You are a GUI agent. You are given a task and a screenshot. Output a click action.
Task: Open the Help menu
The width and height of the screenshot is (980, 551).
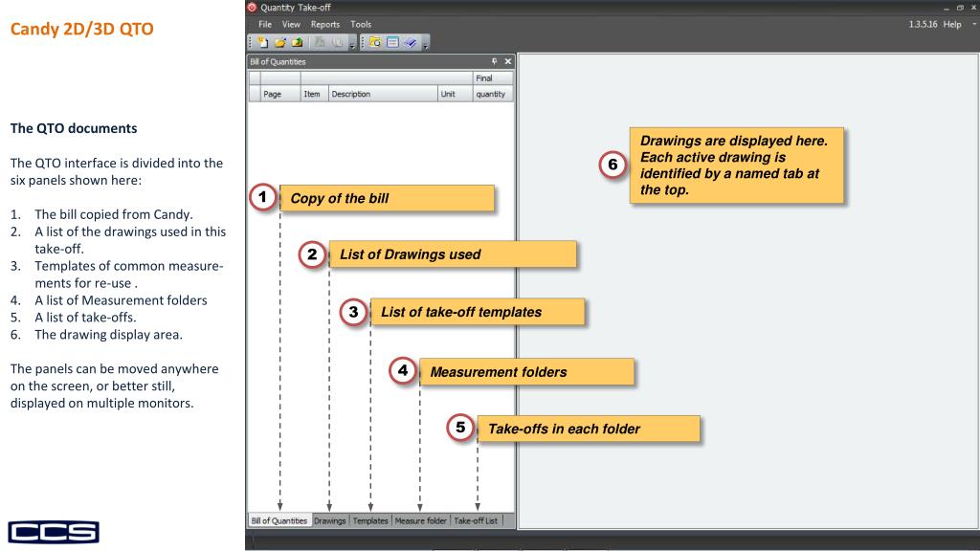(952, 24)
